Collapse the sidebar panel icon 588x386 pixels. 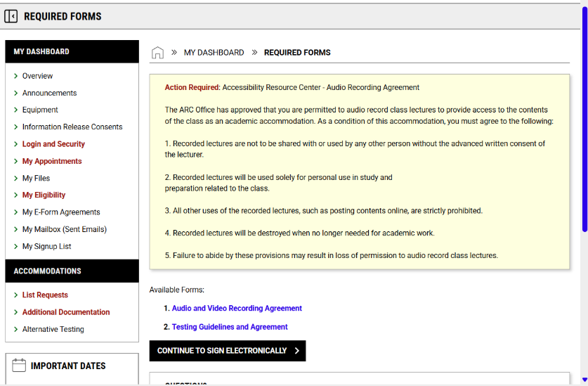[x=11, y=16]
